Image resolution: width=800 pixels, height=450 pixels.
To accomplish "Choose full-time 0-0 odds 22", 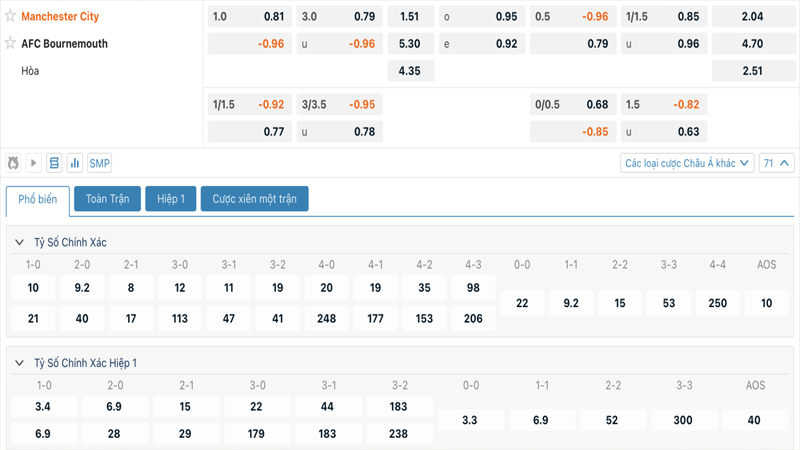I will pyautogui.click(x=522, y=302).
